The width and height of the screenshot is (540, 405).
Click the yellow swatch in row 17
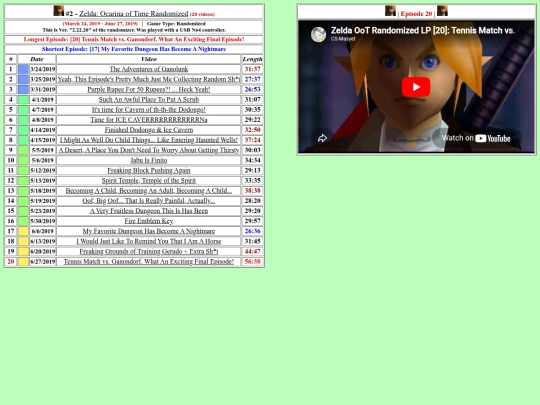point(23,231)
